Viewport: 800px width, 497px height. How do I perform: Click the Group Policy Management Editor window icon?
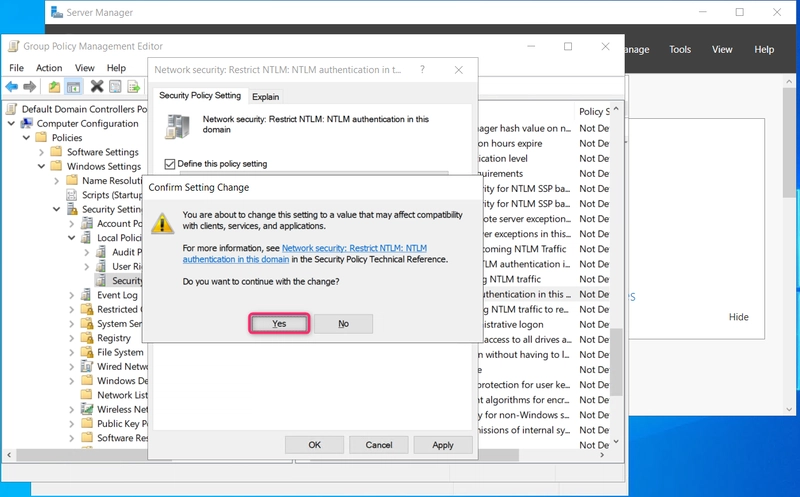(14, 46)
